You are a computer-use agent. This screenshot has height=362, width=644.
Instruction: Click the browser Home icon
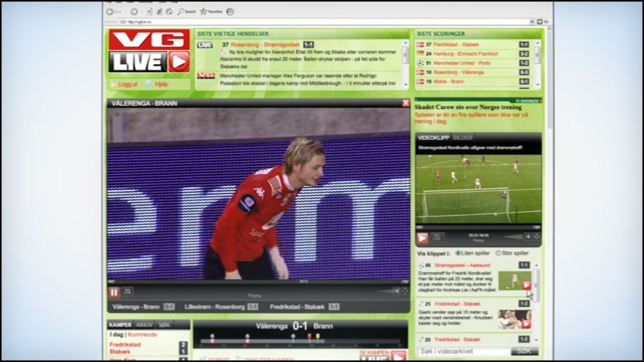tap(169, 12)
